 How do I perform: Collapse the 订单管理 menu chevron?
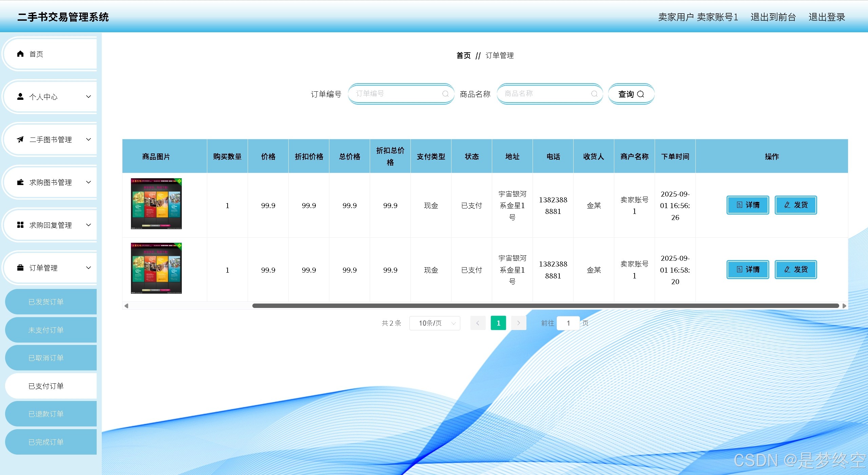[x=89, y=268]
